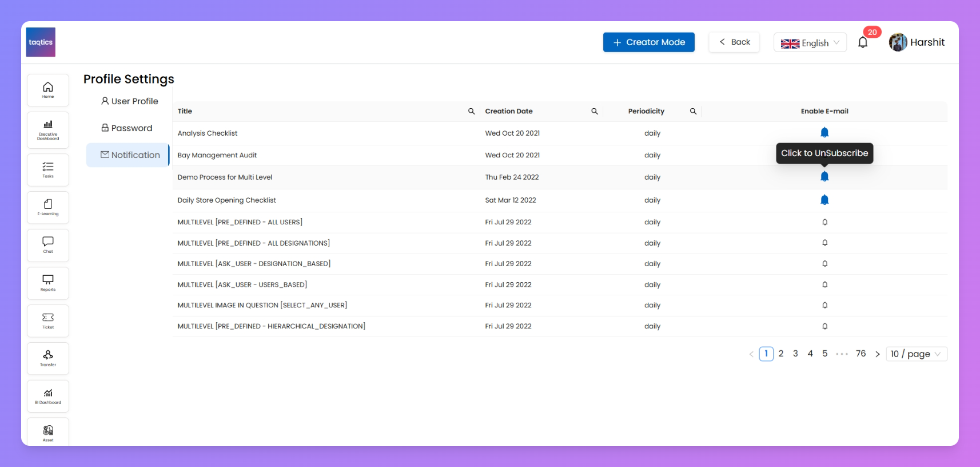Image resolution: width=980 pixels, height=467 pixels.
Task: Go to page 76 in pagination
Action: tap(861, 354)
